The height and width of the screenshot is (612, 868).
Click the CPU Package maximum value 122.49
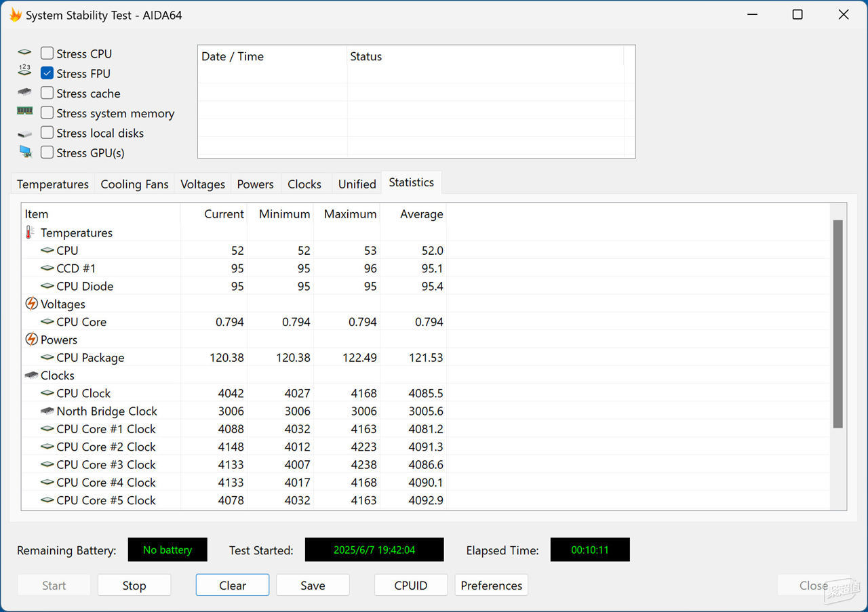(359, 358)
